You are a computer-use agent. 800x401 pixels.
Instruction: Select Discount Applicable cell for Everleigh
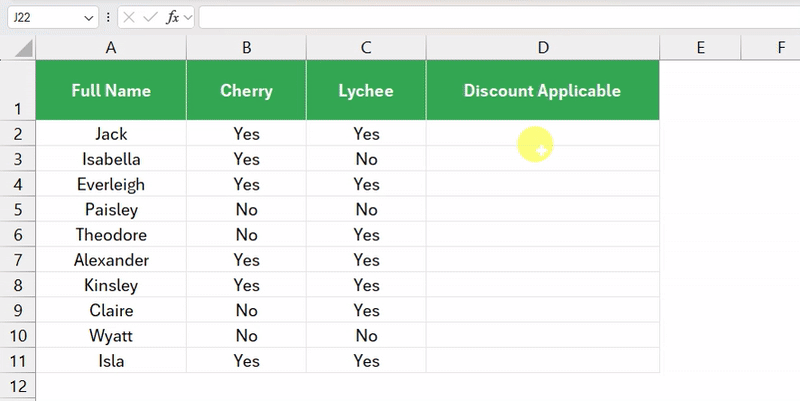543,184
